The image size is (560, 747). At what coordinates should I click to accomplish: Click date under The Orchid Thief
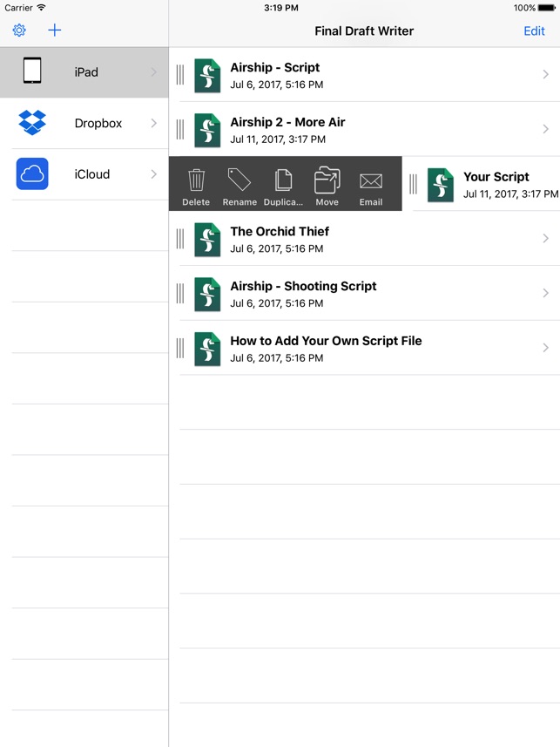277,248
